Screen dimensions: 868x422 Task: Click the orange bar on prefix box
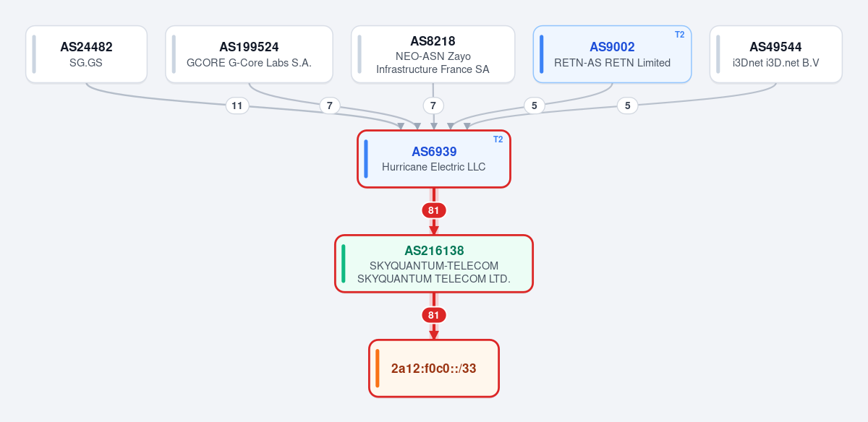pyautogui.click(x=378, y=369)
